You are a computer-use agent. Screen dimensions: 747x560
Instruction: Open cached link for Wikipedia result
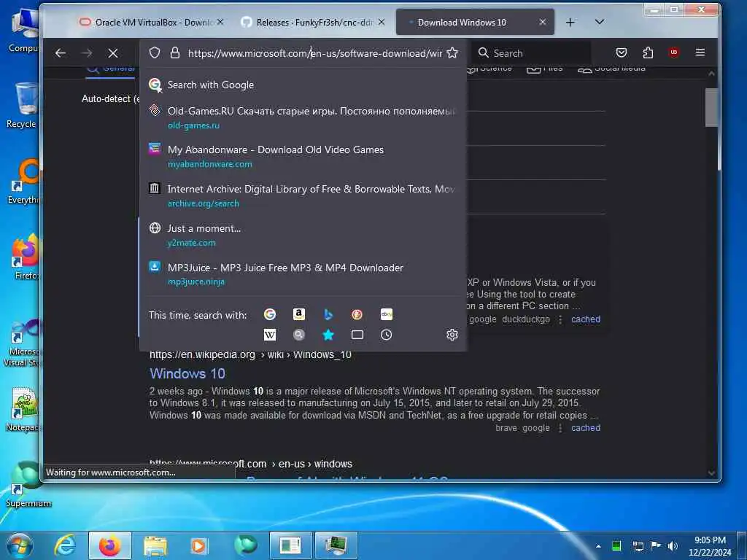tap(586, 427)
